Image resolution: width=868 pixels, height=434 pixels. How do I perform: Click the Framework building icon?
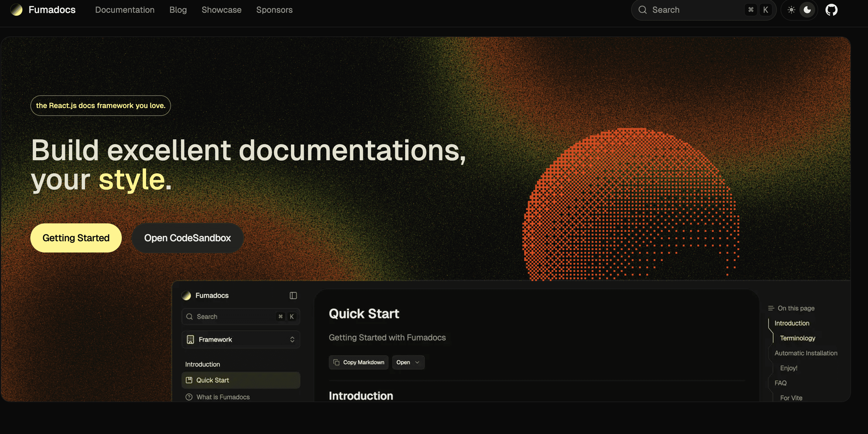pyautogui.click(x=190, y=339)
